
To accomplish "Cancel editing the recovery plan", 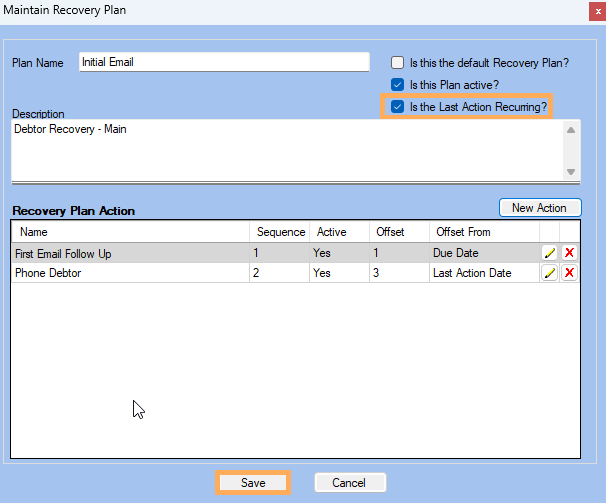I will (x=349, y=483).
